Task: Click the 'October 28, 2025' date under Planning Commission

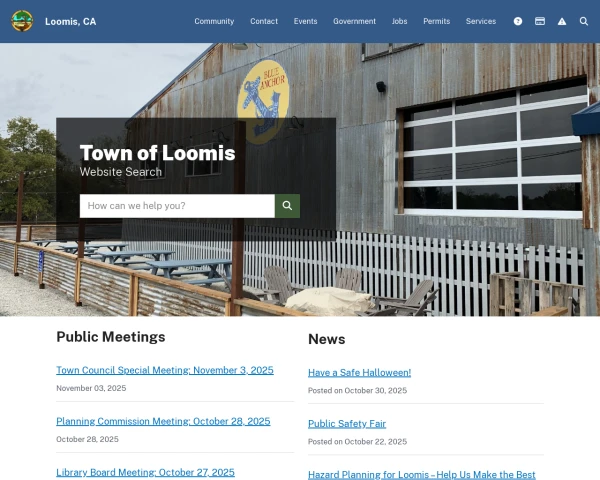Action: click(x=87, y=439)
